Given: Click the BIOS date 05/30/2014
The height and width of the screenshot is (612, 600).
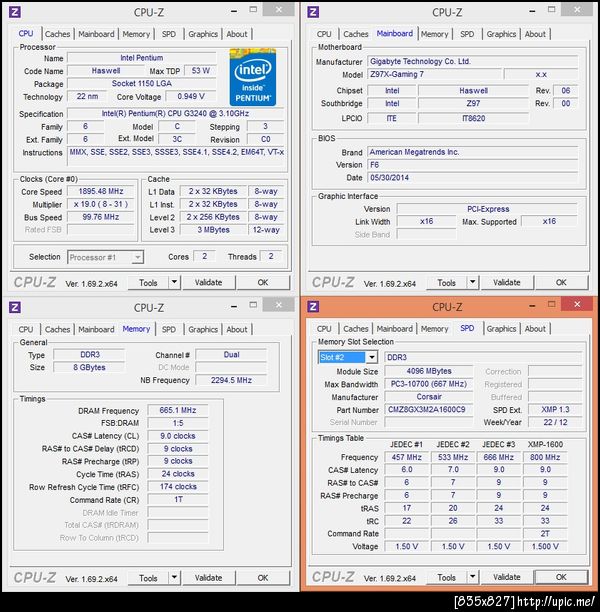Looking at the screenshot, I should click(x=473, y=178).
